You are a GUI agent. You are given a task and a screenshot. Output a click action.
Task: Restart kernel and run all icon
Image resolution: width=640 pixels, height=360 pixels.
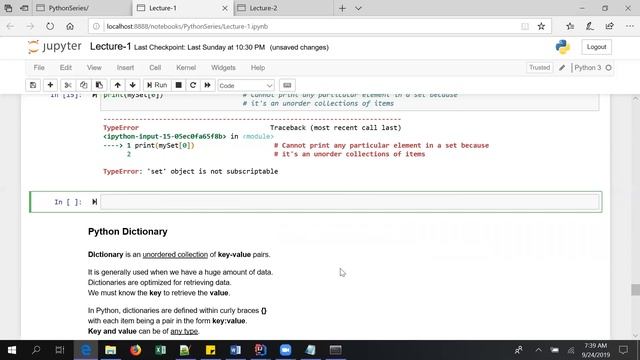coord(207,85)
